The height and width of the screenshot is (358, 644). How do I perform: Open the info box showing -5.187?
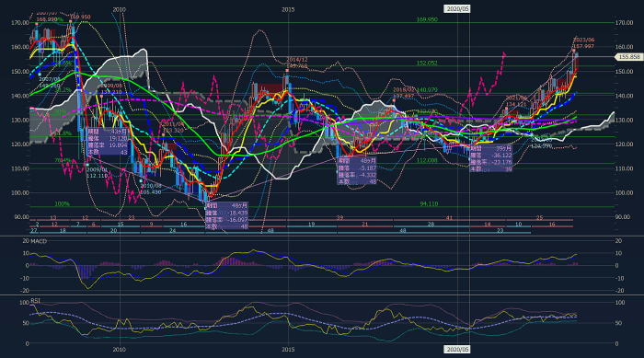[x=357, y=171]
